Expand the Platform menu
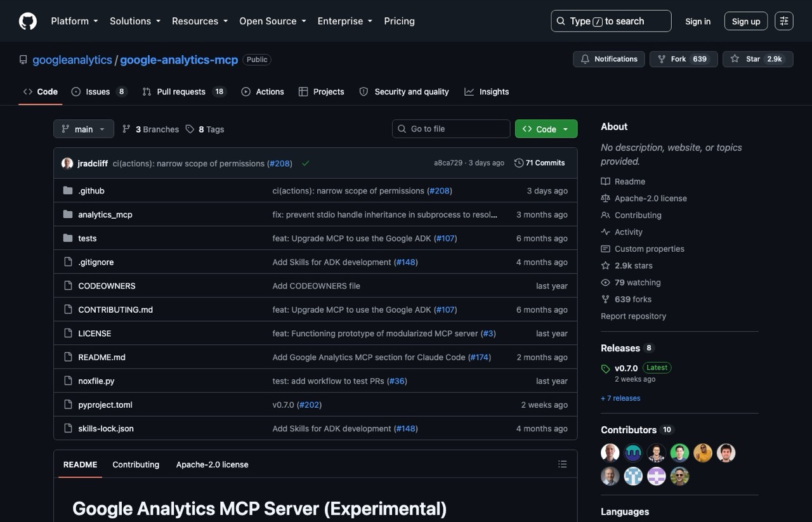The width and height of the screenshot is (812, 522). click(x=74, y=21)
